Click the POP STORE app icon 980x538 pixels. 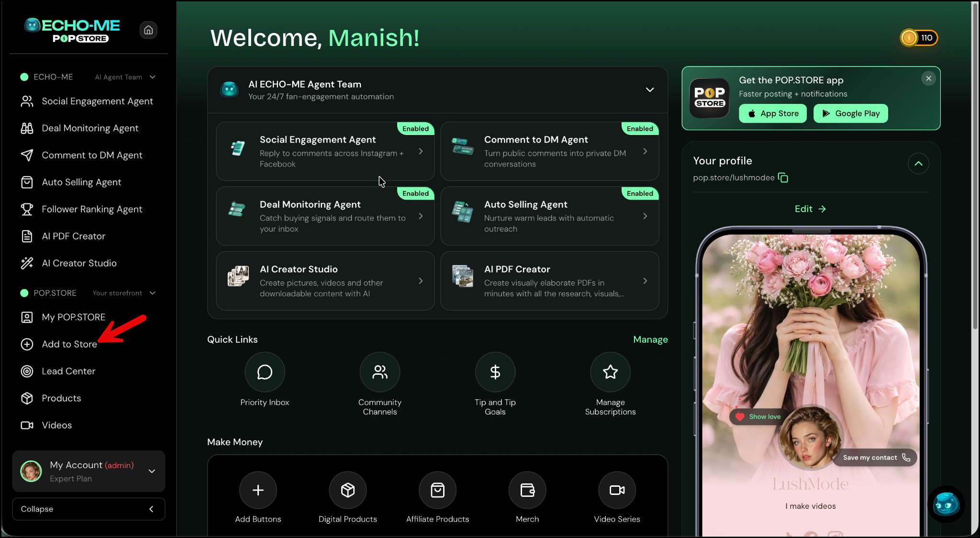(709, 98)
